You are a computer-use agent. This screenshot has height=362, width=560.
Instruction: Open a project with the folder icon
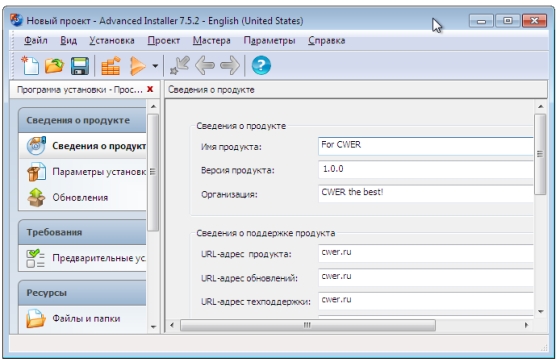[54, 66]
